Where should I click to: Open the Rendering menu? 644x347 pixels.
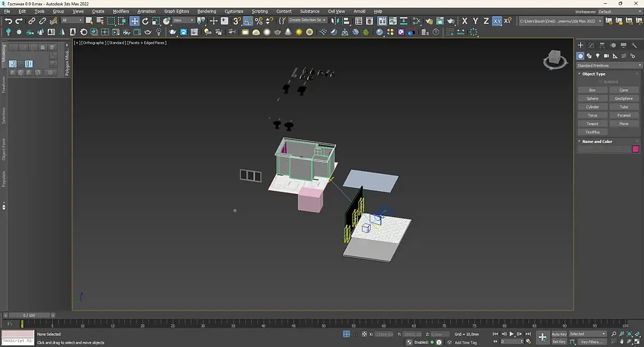click(x=206, y=11)
